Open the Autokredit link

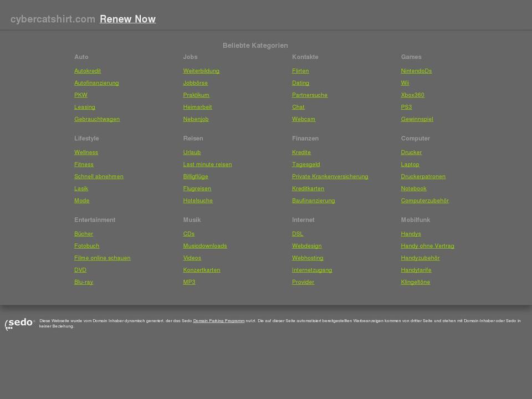pyautogui.click(x=88, y=71)
